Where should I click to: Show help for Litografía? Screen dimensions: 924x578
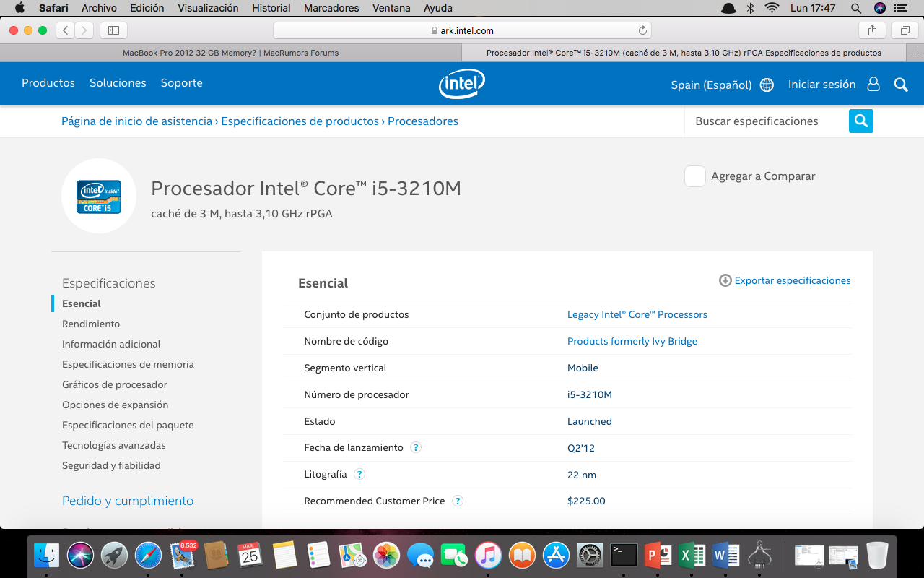(359, 474)
